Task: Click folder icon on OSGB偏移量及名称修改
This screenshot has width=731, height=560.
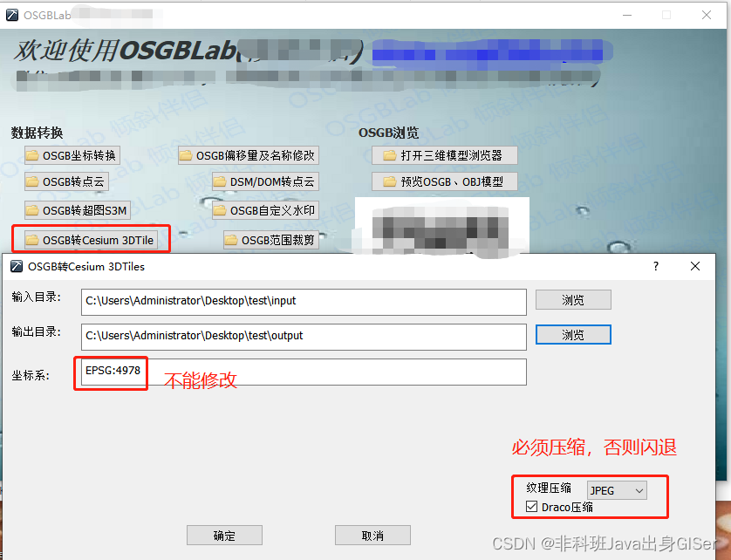Action: coord(186,155)
